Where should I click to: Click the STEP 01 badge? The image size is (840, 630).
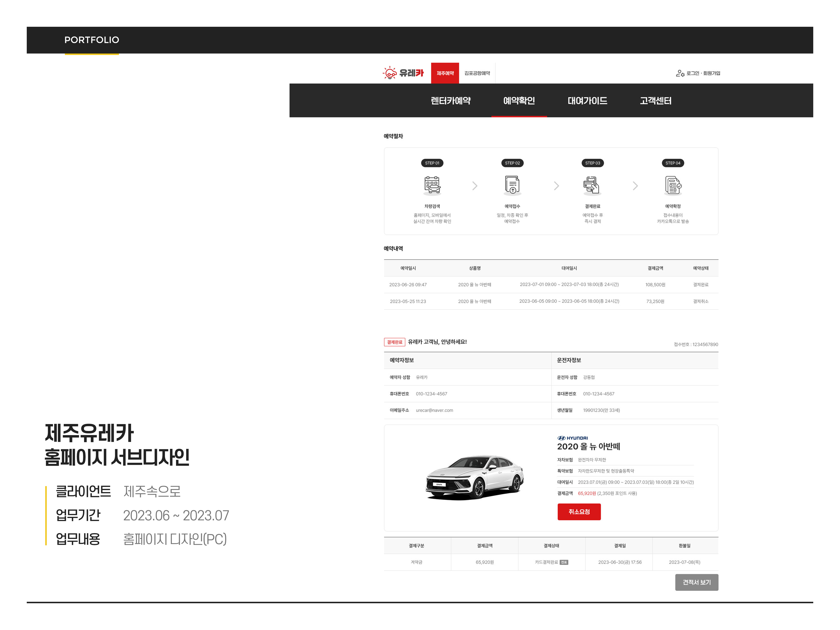click(x=432, y=163)
